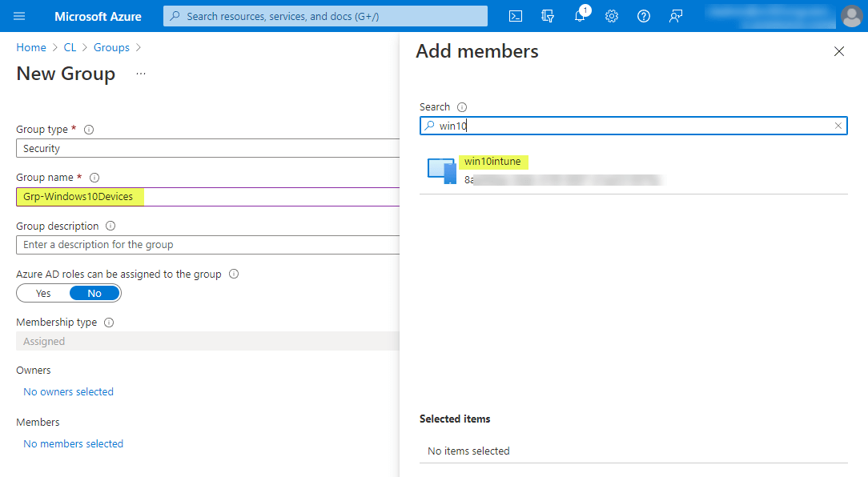Image resolution: width=868 pixels, height=477 pixels.
Task: Click the No option on roles toggle
Action: [x=94, y=293]
